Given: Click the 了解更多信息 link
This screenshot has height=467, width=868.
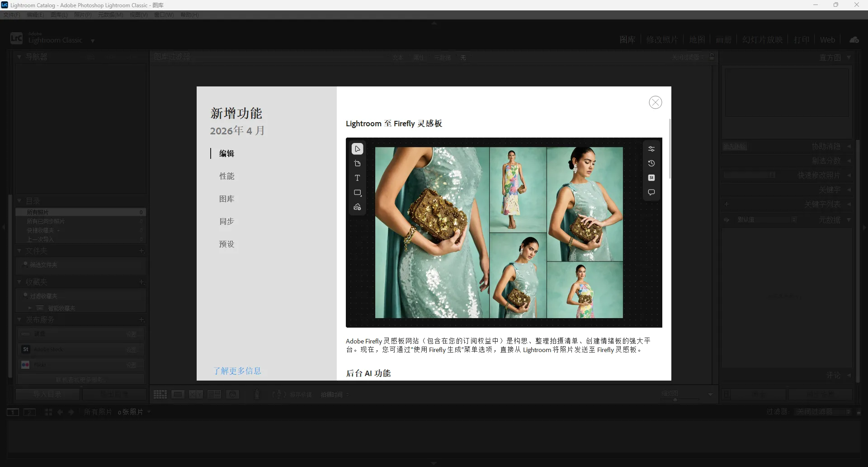Looking at the screenshot, I should [x=238, y=371].
